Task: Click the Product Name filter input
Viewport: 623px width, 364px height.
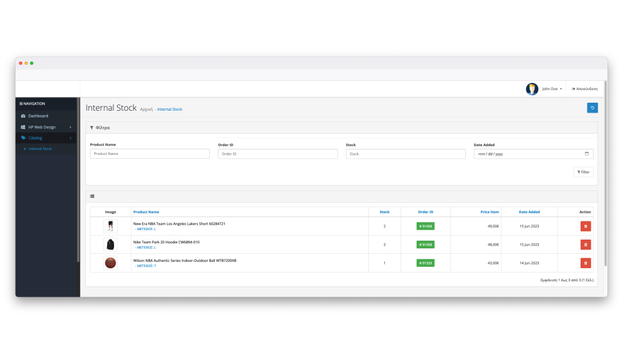Action: pyautogui.click(x=150, y=154)
